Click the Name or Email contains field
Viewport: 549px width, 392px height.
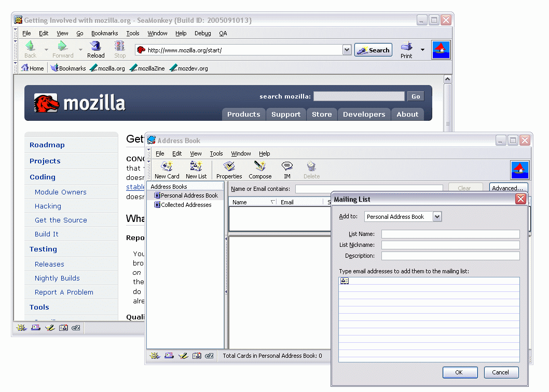click(369, 189)
